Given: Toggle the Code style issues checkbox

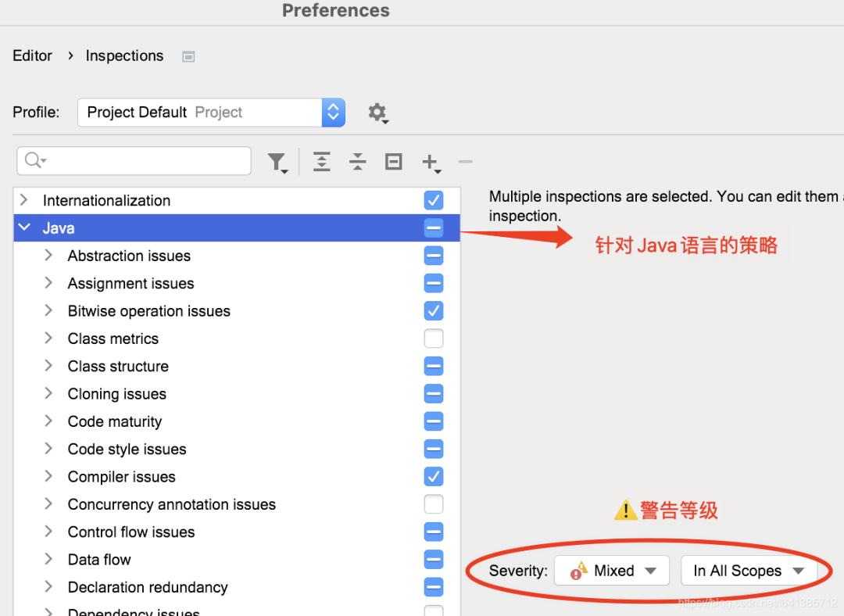Looking at the screenshot, I should [x=433, y=449].
